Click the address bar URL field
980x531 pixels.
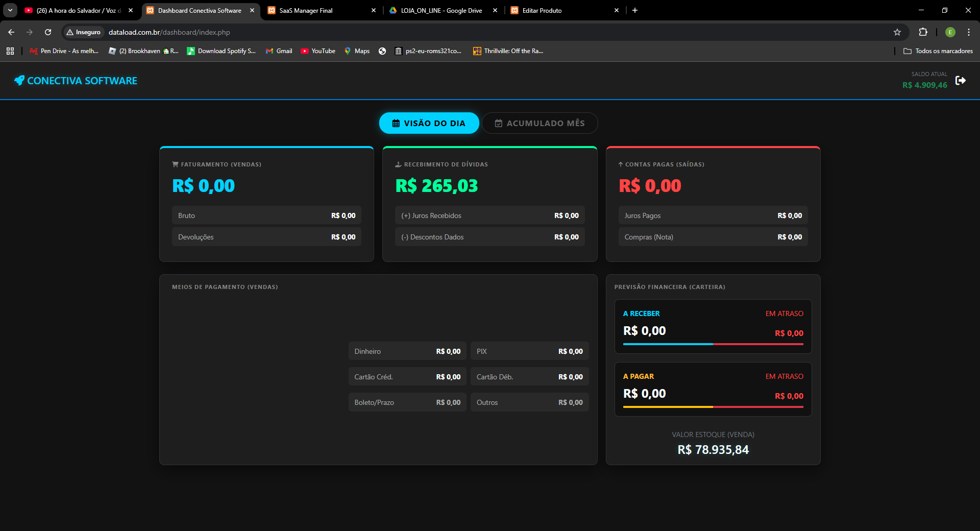click(x=459, y=32)
